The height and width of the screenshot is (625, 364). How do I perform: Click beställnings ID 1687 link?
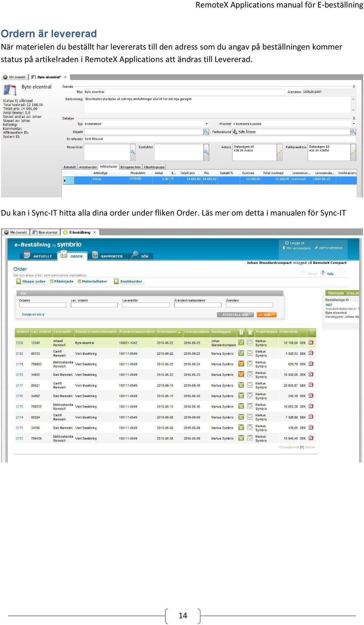tap(329, 305)
